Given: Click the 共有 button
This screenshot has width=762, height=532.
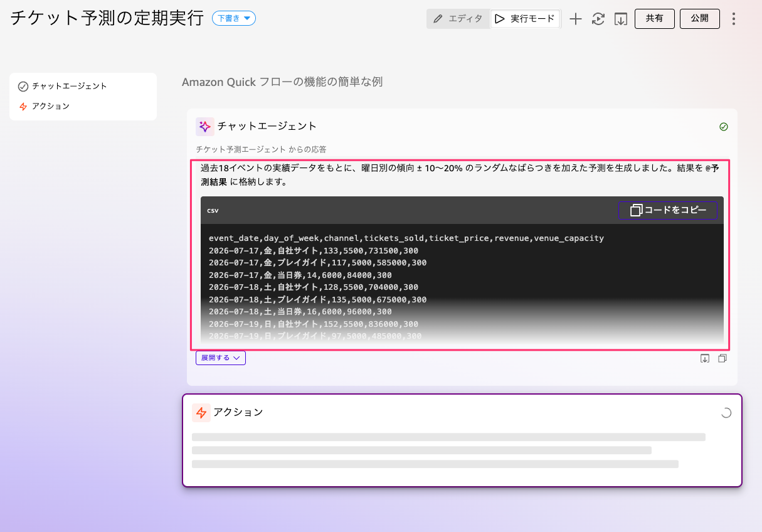Looking at the screenshot, I should (655, 19).
